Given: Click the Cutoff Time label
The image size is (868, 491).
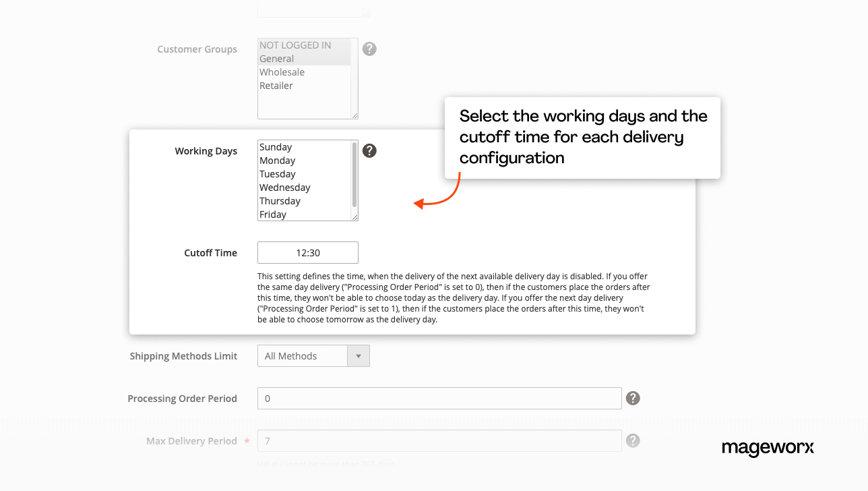Looking at the screenshot, I should point(210,253).
